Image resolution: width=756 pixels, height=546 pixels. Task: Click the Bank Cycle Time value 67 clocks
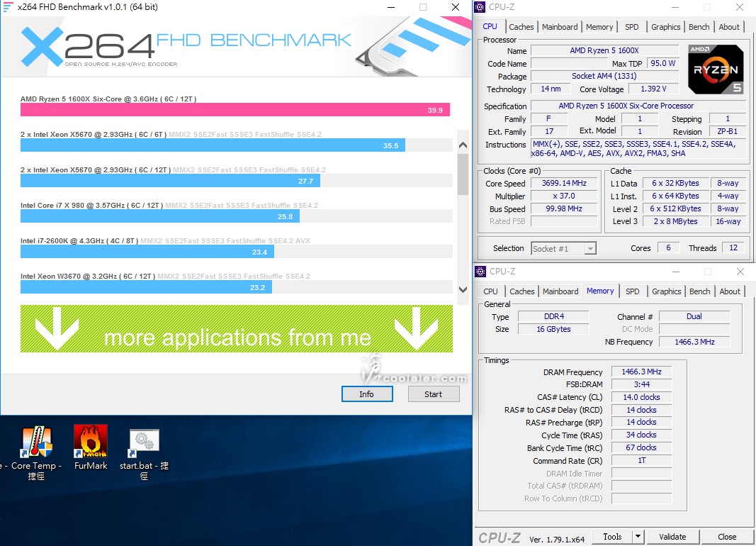[641, 447]
